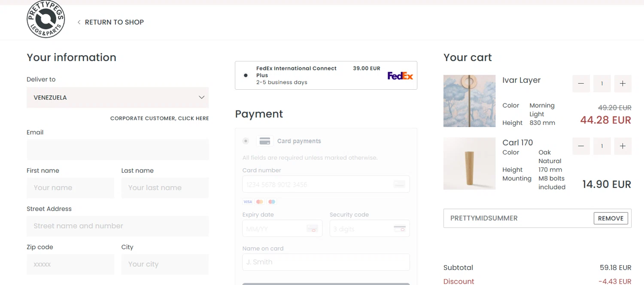Click the Oak Natural color value
The height and width of the screenshot is (285, 644).
click(x=550, y=157)
